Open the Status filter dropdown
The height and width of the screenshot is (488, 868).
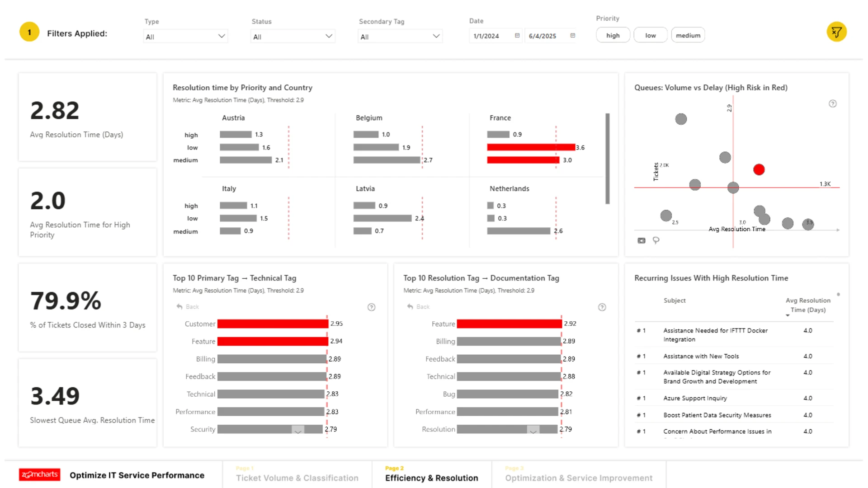click(x=292, y=37)
